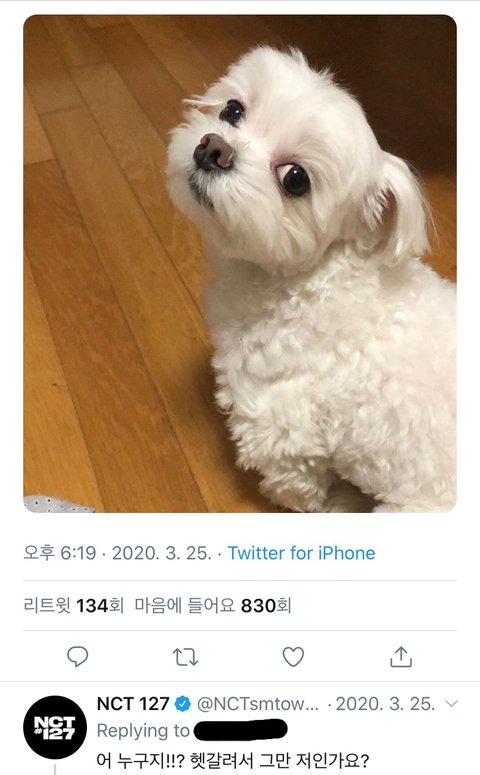Screen dimensions: 480x775
Task: Expand the chevron menu on NCT 127's reply
Action: [x=451, y=703]
